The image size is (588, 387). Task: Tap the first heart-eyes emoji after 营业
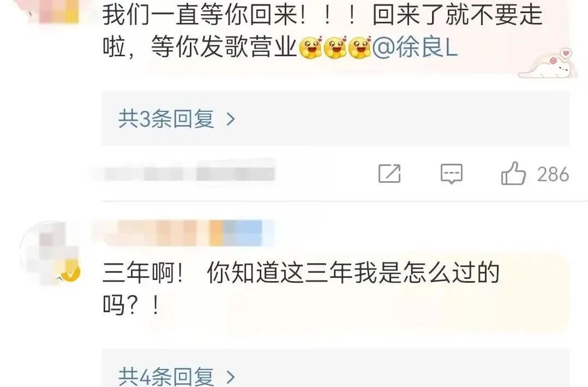311,47
